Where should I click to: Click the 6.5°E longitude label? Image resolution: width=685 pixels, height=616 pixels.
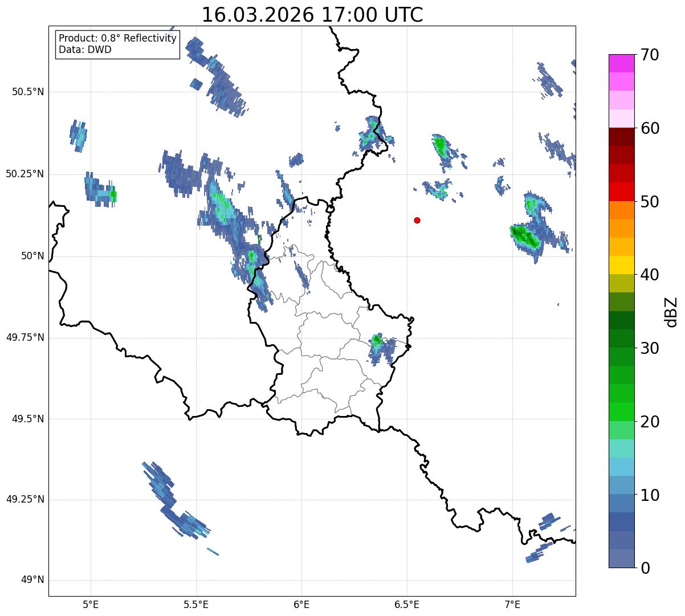pos(407,604)
